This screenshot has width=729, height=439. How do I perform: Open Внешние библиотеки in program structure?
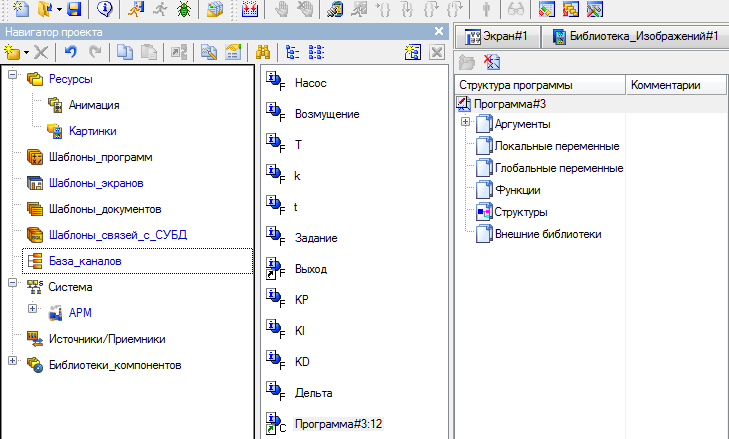548,234
